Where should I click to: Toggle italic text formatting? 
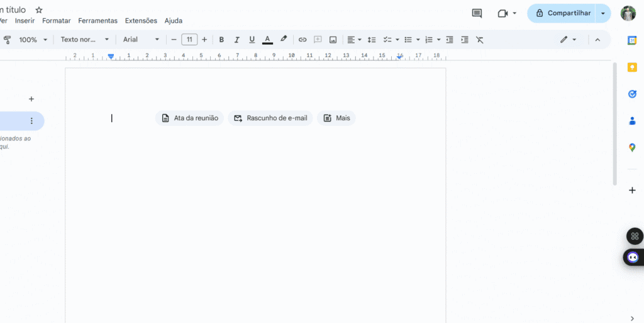click(x=237, y=40)
